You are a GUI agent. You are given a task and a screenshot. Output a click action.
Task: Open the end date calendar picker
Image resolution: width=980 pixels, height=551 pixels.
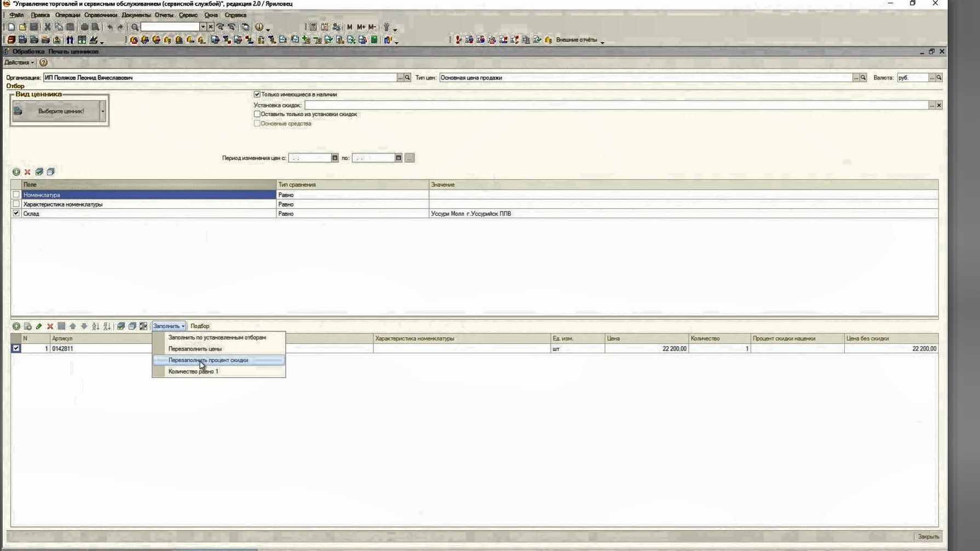tap(399, 158)
